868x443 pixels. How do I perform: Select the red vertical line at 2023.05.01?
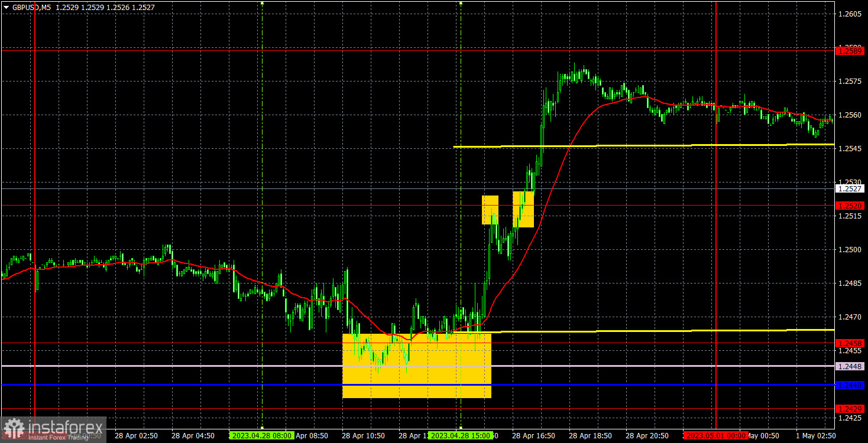[x=716, y=216]
